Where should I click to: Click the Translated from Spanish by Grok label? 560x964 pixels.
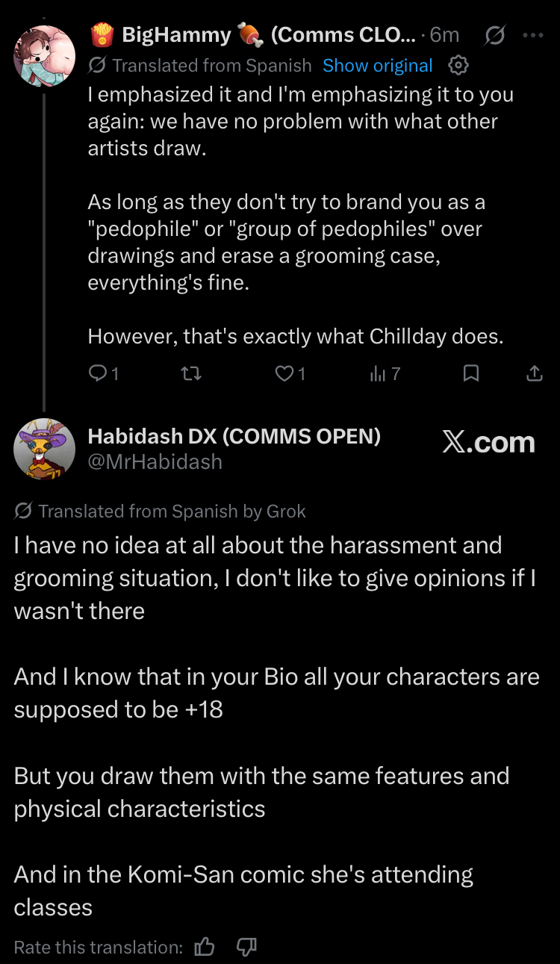click(x=172, y=511)
